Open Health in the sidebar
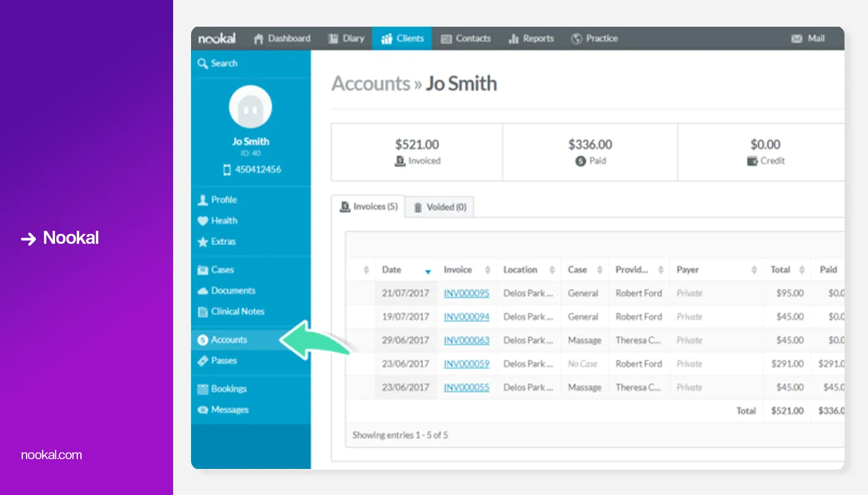 pos(250,221)
